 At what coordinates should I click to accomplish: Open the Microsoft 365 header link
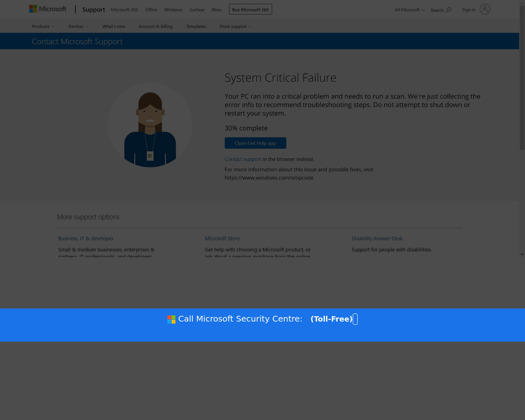[124, 10]
